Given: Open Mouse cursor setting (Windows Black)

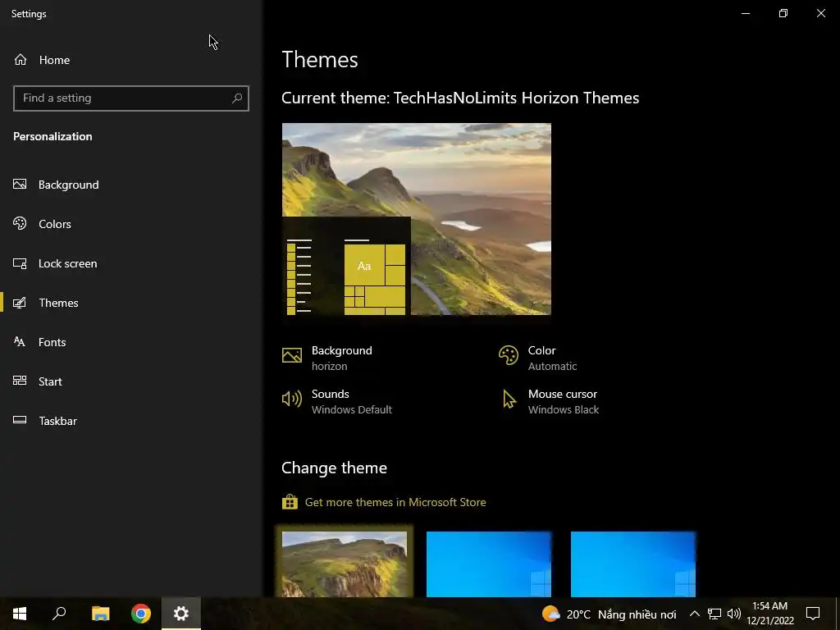Looking at the screenshot, I should tap(549, 401).
